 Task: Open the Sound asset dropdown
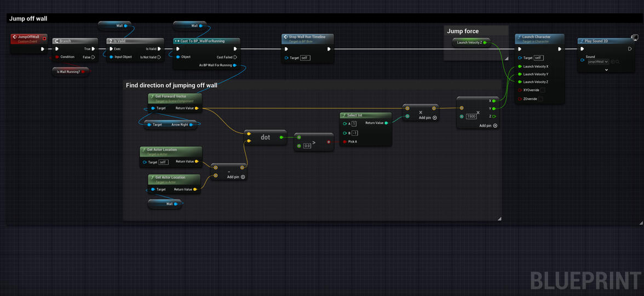click(x=599, y=62)
